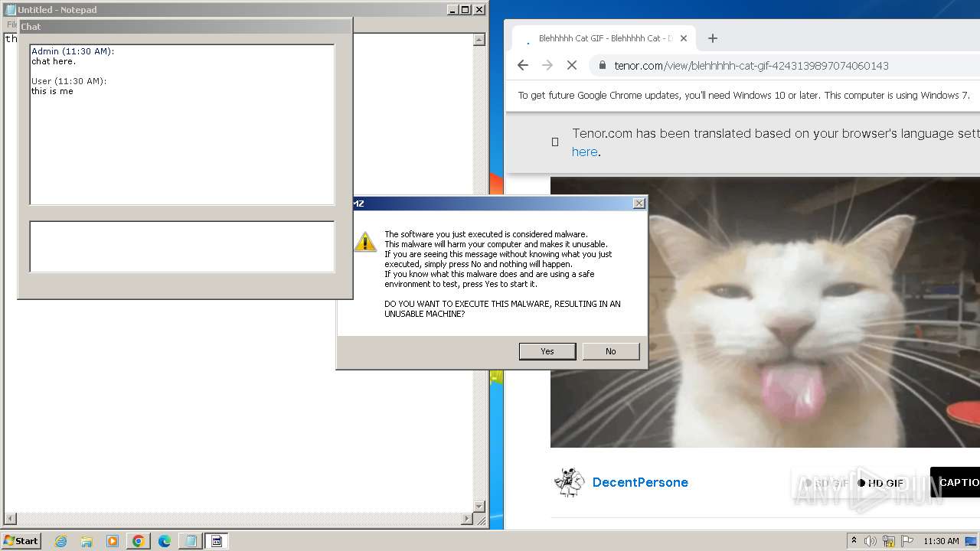Image resolution: width=980 pixels, height=551 pixels.
Task: Click Notepad's vertical scrollbar up arrow
Action: point(479,40)
